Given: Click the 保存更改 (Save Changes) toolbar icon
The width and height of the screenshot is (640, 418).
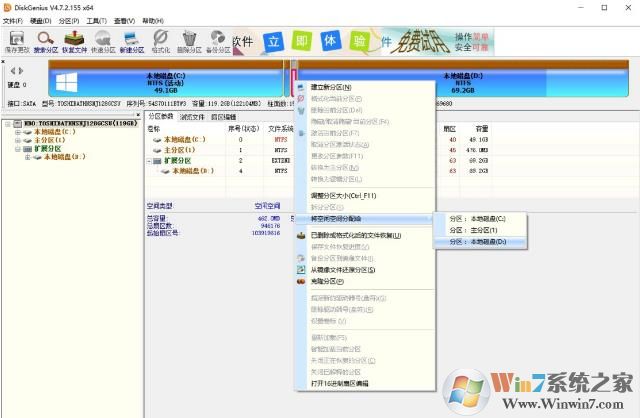Looking at the screenshot, I should click(x=17, y=40).
